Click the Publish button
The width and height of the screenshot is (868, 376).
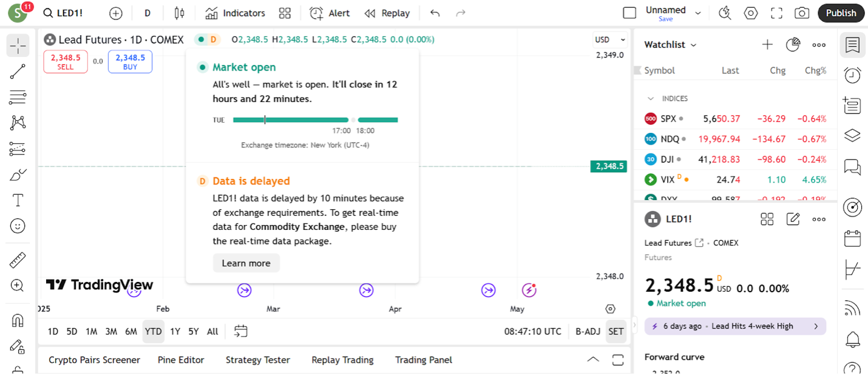841,13
